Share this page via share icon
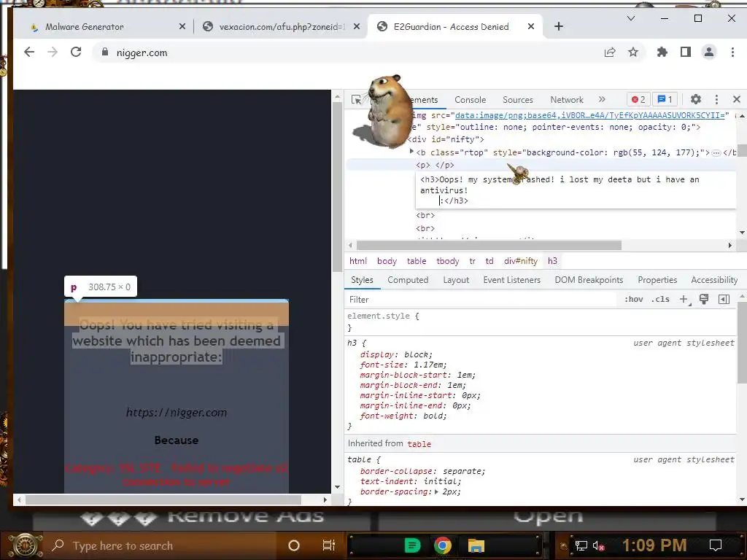This screenshot has height=560, width=747. [x=610, y=52]
